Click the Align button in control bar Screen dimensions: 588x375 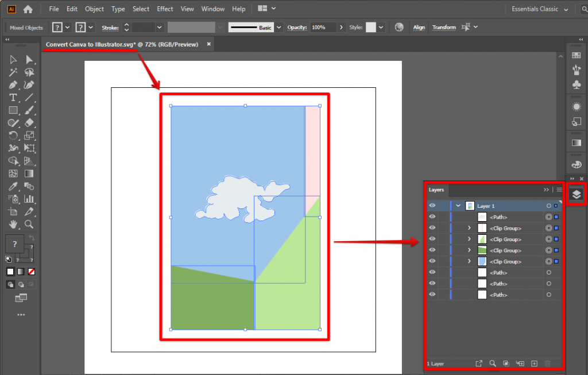point(419,27)
